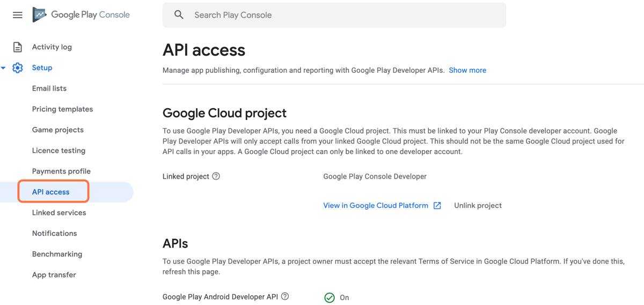Click the green On status checkmark
The height and width of the screenshot is (305, 644).
[330, 297]
